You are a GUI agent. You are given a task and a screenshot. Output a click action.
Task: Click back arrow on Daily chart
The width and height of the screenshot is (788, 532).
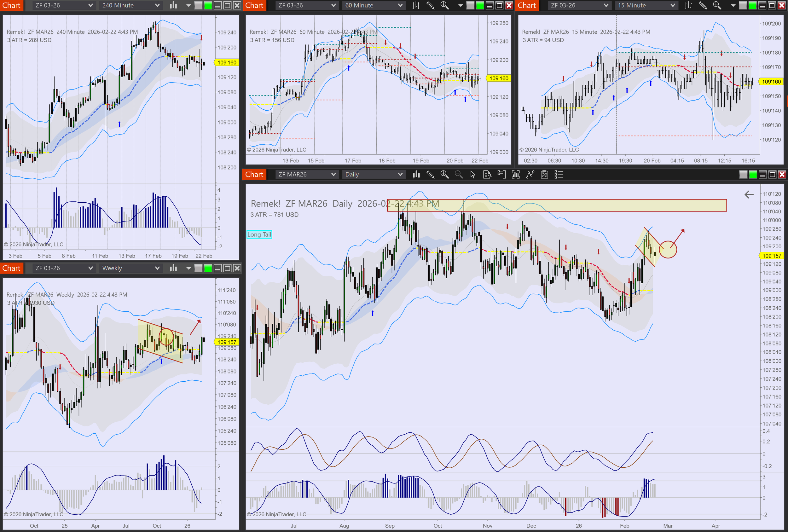(x=749, y=194)
